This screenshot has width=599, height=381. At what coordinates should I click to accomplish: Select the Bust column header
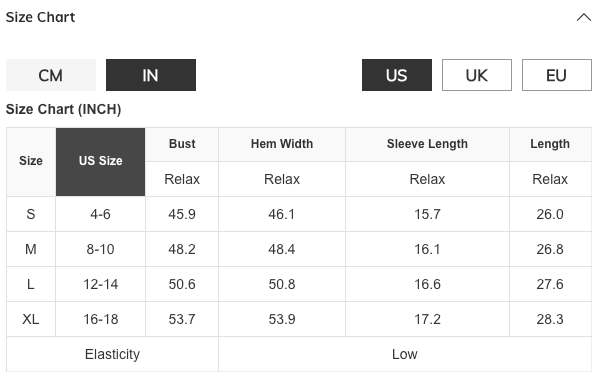pyautogui.click(x=182, y=144)
